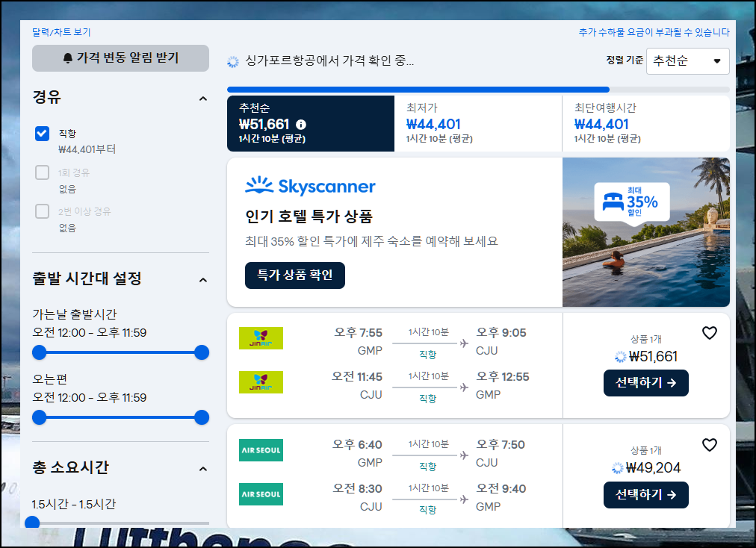Click the 가격 변동 알림 받기 button
This screenshot has height=548, width=756.
coord(120,58)
